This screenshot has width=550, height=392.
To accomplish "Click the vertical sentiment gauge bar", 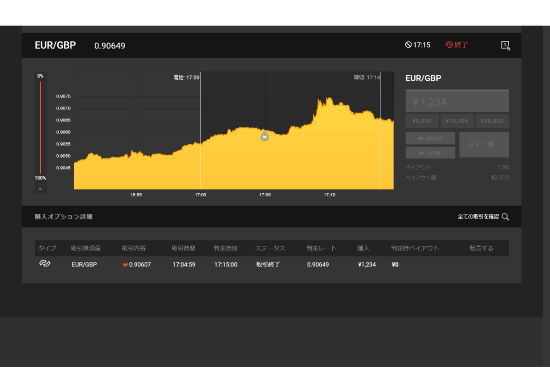I will 40,127.
